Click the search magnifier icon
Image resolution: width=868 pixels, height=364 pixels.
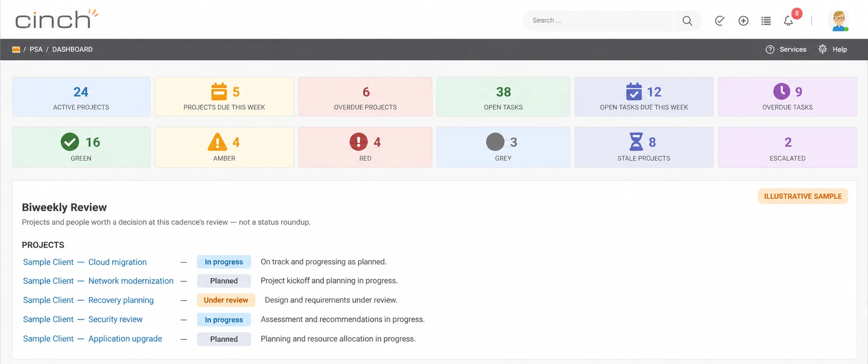(687, 21)
